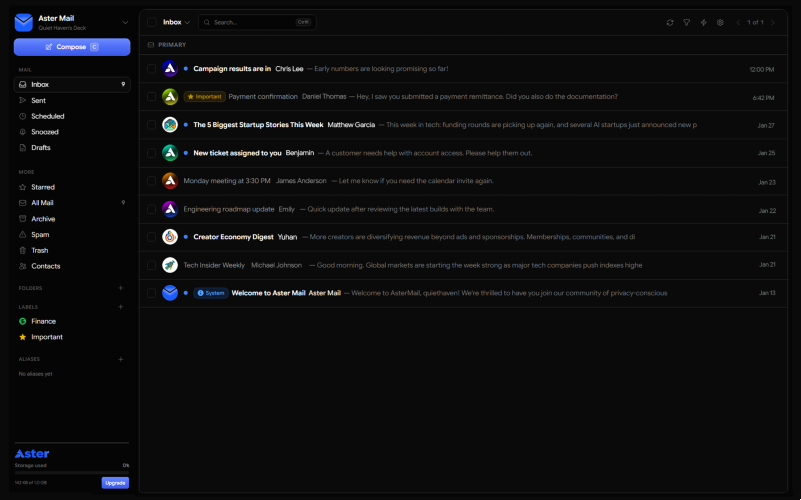Open the Inbox dropdown in header

[176, 22]
